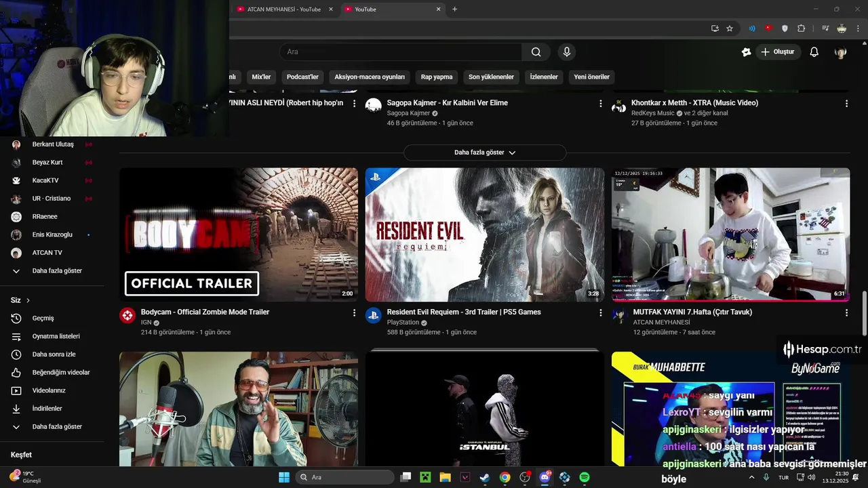Screen dimensions: 868x488
Task: Open the red YouTube extension icon
Action: [768, 28]
